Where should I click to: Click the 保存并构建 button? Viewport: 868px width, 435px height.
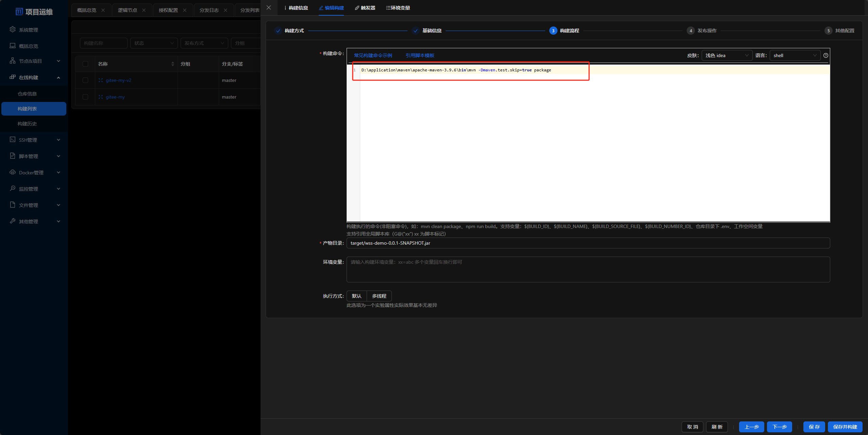[845, 427]
